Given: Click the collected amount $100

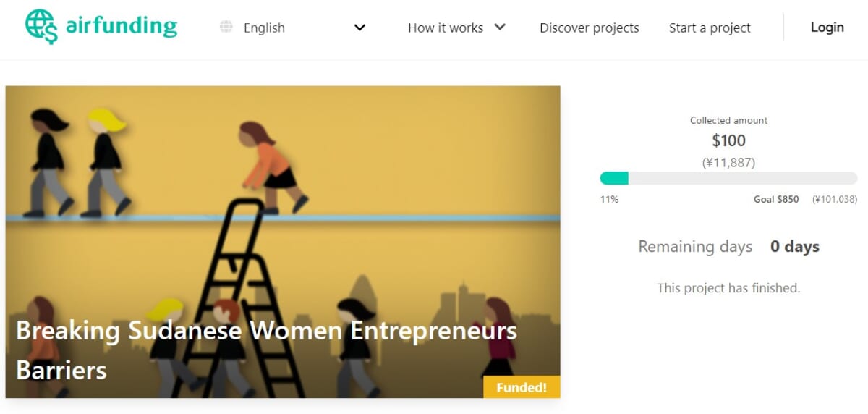Looking at the screenshot, I should pyautogui.click(x=728, y=140).
